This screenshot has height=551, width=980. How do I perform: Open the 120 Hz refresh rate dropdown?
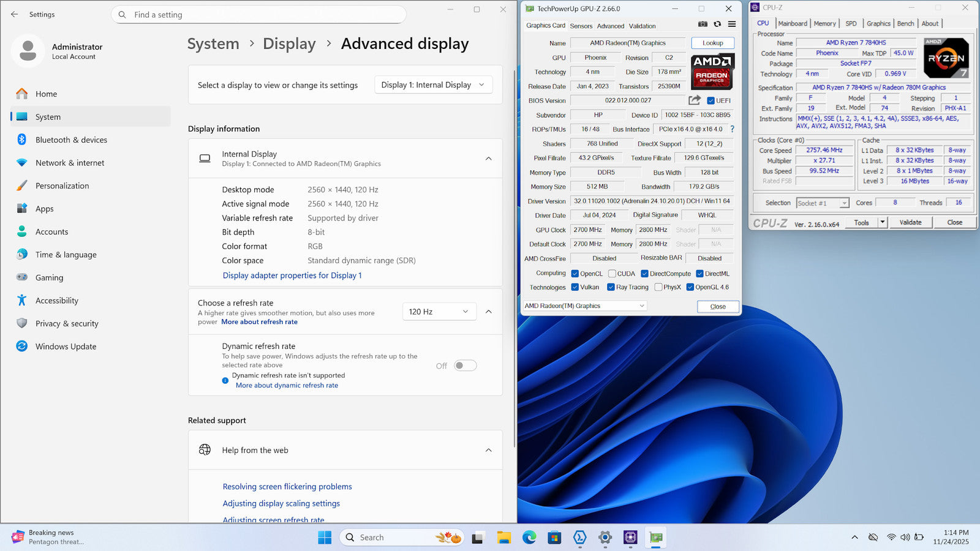439,312
